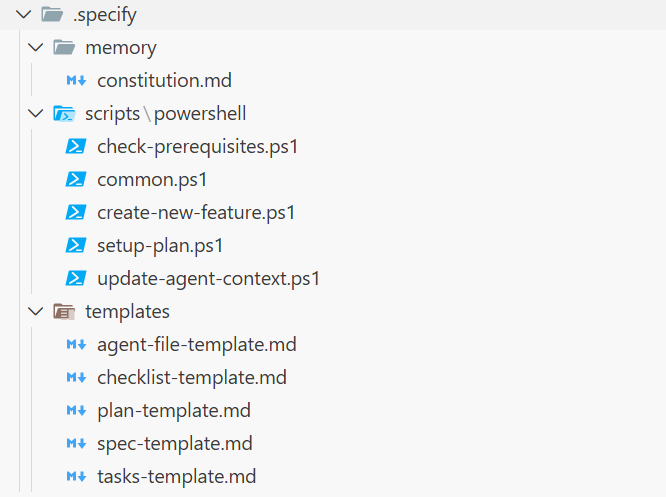This screenshot has height=497, width=666.
Task: Open create-new-feature.ps1 script
Action: 196,213
